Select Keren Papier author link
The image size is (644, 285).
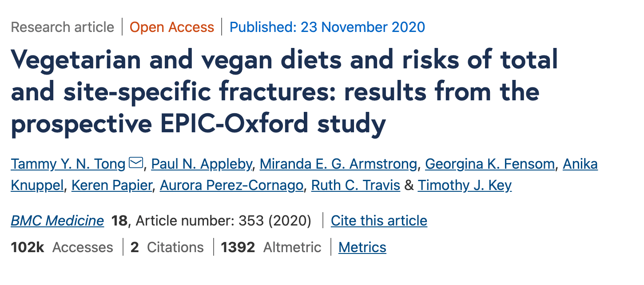pyautogui.click(x=112, y=185)
